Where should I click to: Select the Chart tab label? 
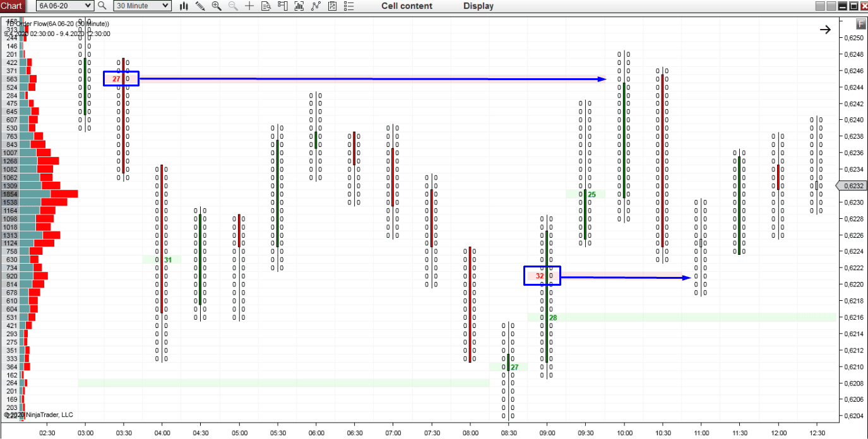pyautogui.click(x=12, y=6)
